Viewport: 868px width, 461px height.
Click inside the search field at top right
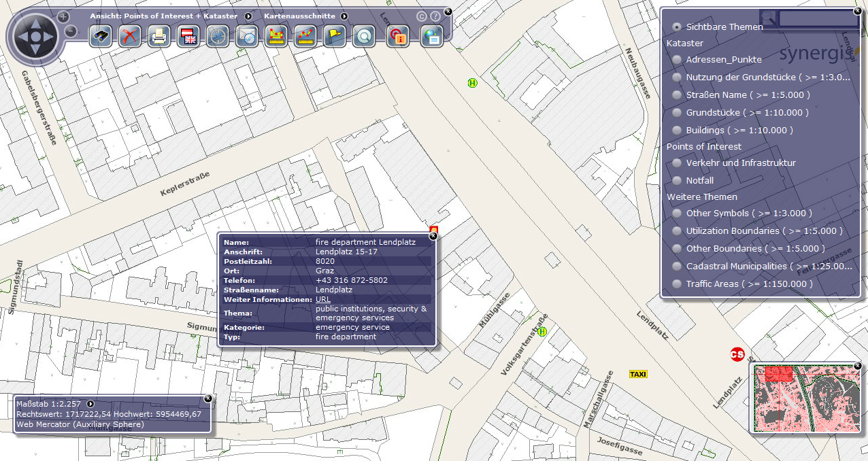pyautogui.click(x=818, y=18)
